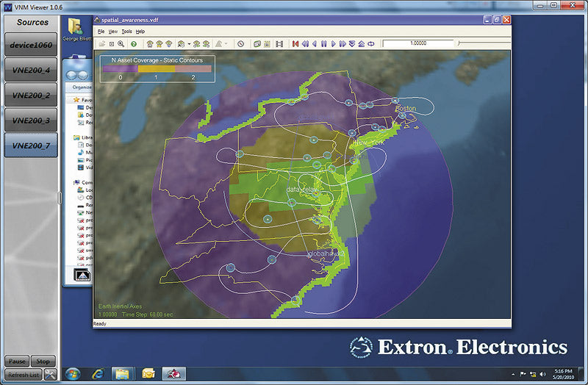588x385 pixels.
Task: Reset animation with the red rewind button
Action: (295, 44)
